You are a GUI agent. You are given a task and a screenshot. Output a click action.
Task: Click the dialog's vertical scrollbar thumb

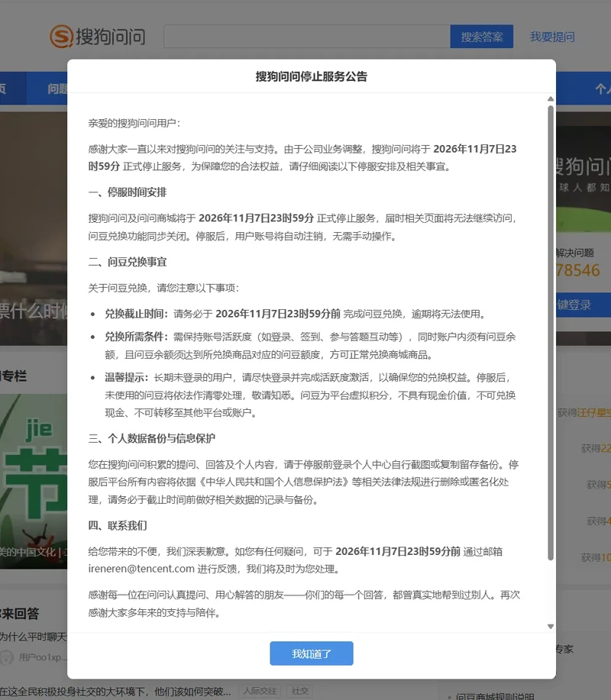551,333
